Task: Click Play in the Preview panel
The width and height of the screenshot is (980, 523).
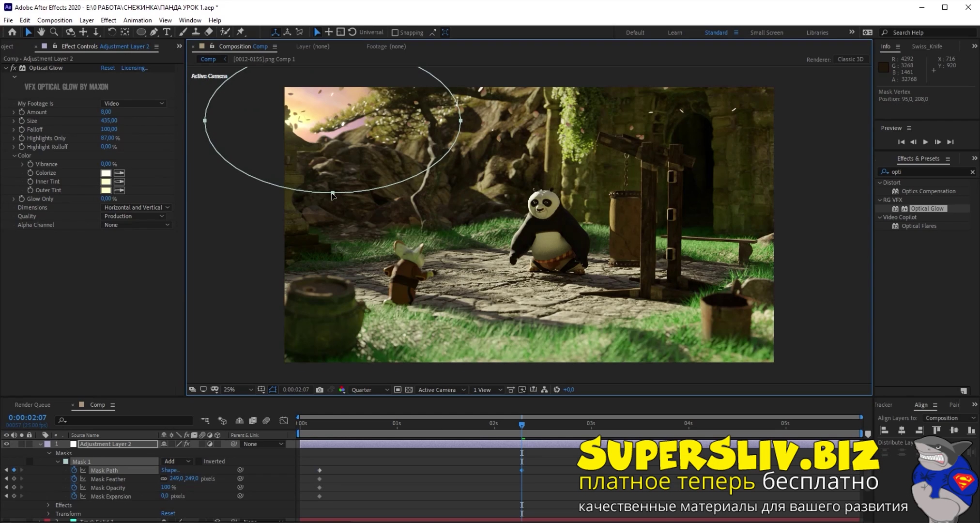Action: (925, 142)
